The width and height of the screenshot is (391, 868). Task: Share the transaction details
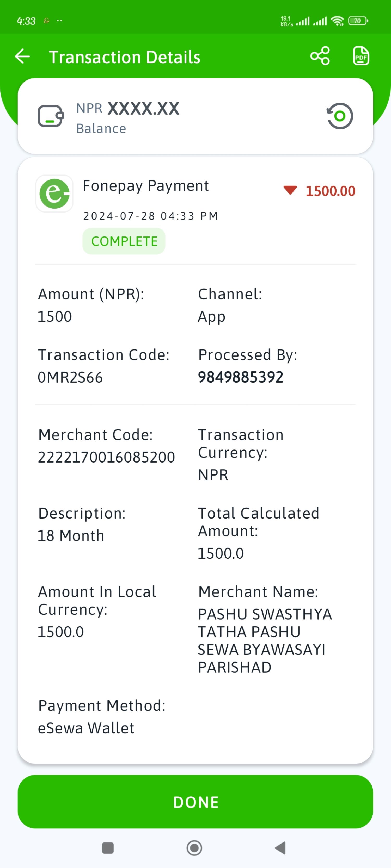[x=320, y=56]
